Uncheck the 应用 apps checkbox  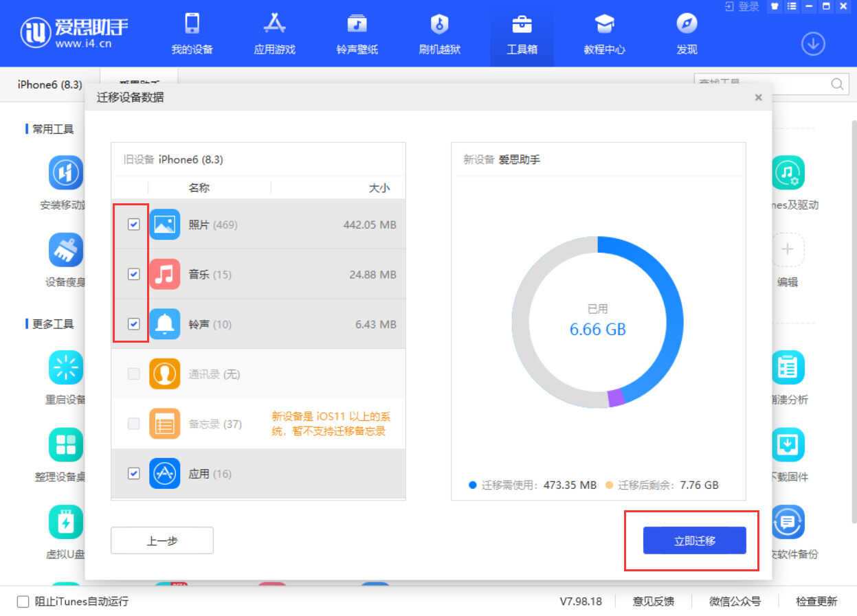pos(134,473)
